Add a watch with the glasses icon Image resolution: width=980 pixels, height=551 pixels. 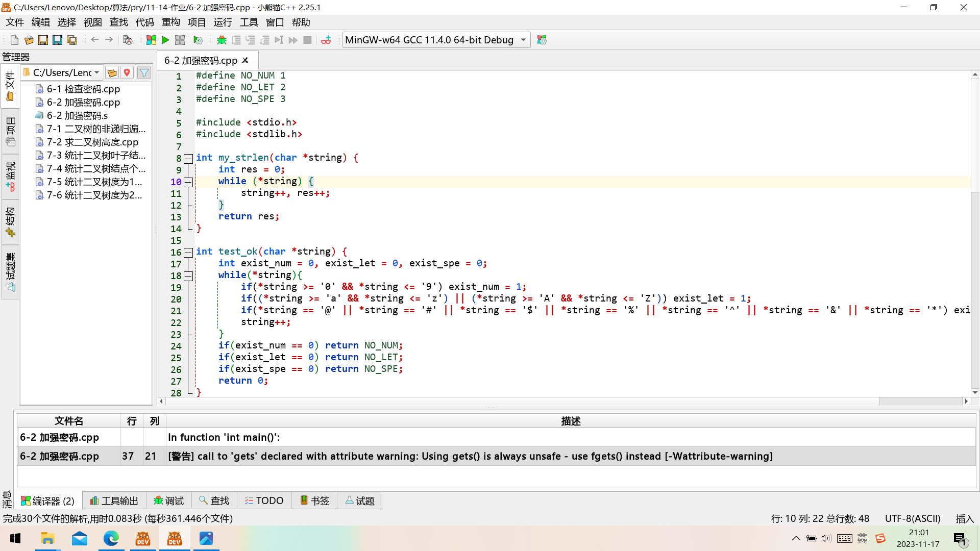coord(327,40)
